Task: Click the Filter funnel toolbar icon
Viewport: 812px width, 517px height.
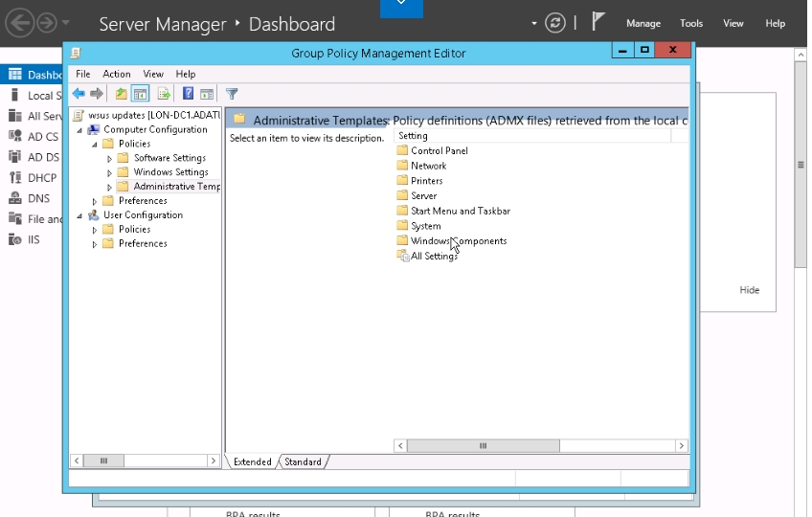Action: (232, 94)
